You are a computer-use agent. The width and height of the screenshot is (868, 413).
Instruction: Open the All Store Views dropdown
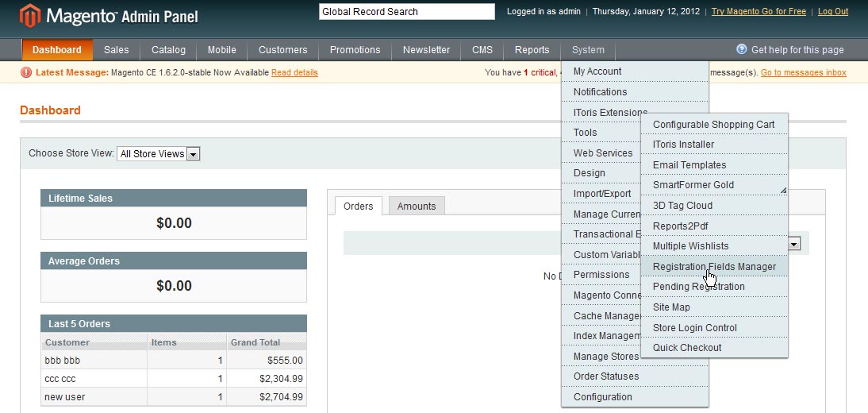tap(159, 153)
